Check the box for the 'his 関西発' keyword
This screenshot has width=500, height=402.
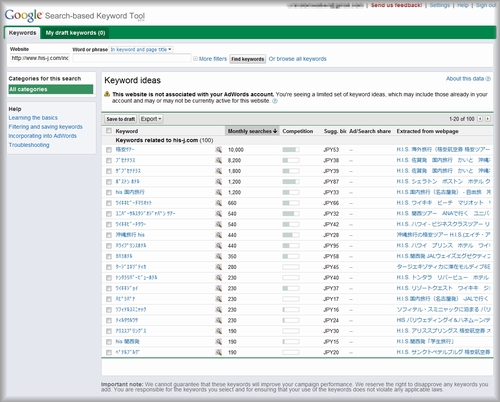(109, 342)
